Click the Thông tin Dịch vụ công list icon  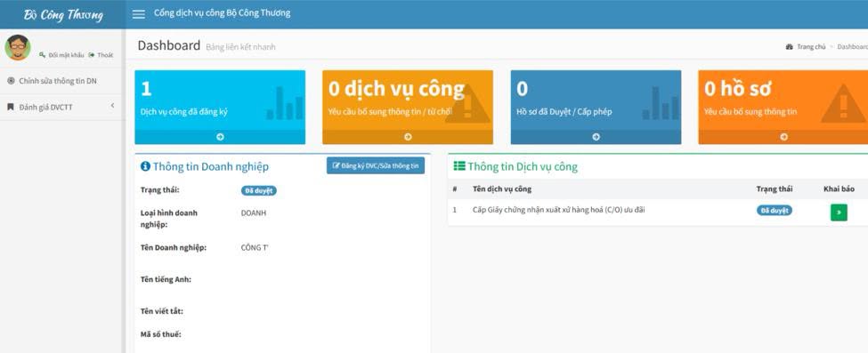tap(459, 166)
